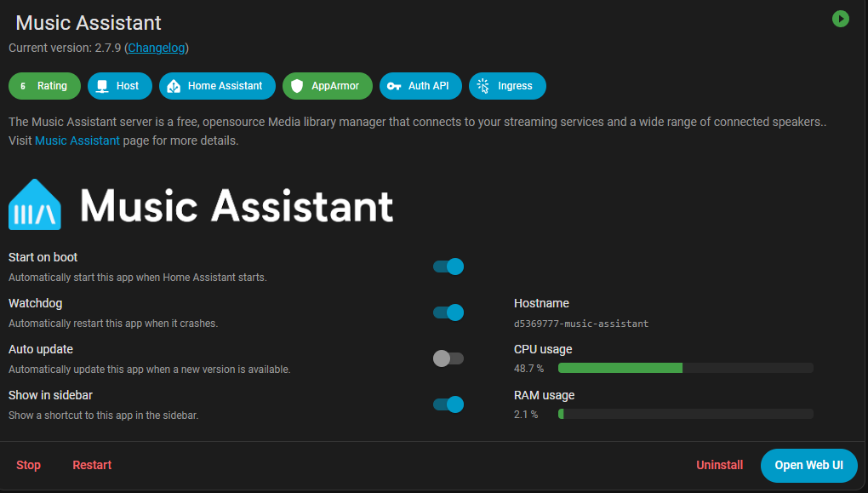
Task: Click the Auth API chip
Action: (420, 86)
